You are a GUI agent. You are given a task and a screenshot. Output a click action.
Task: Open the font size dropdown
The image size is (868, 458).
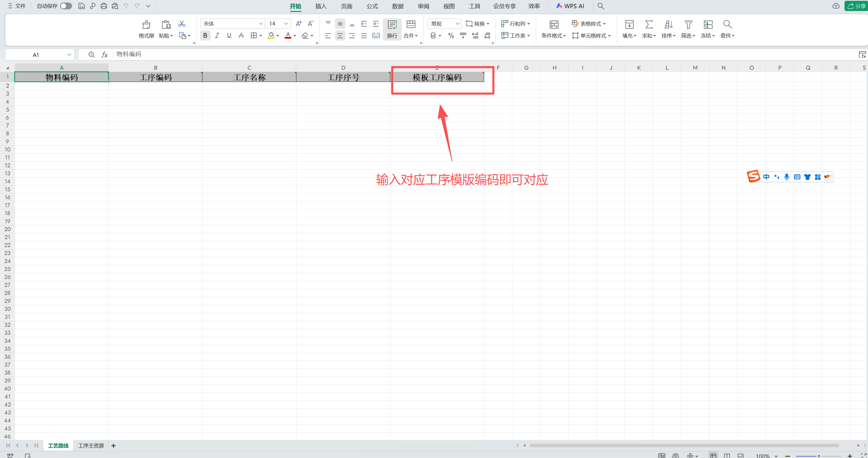(286, 24)
